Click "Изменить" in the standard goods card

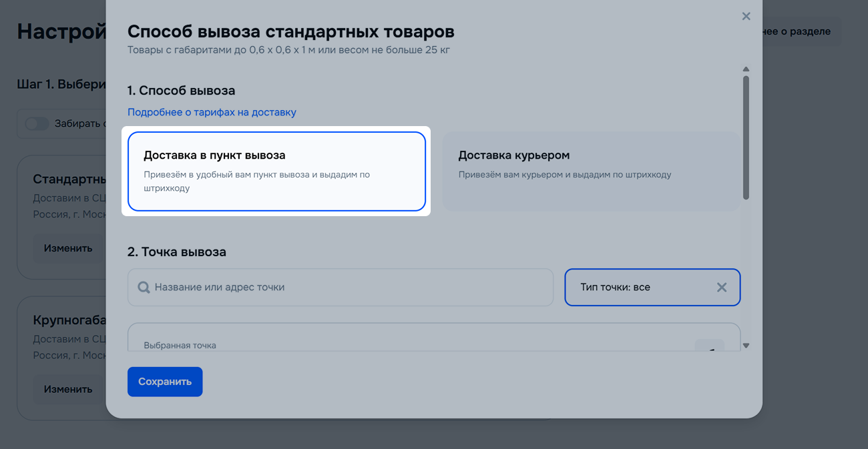[x=68, y=248]
